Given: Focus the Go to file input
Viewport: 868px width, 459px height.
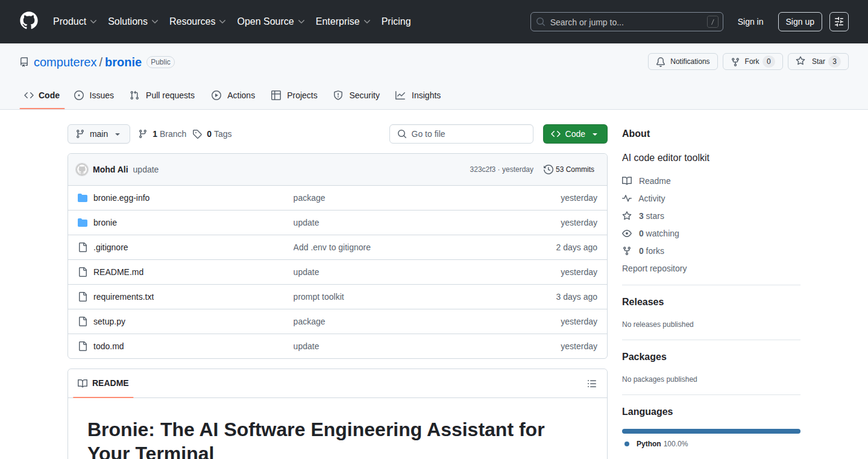Looking at the screenshot, I should tap(462, 134).
